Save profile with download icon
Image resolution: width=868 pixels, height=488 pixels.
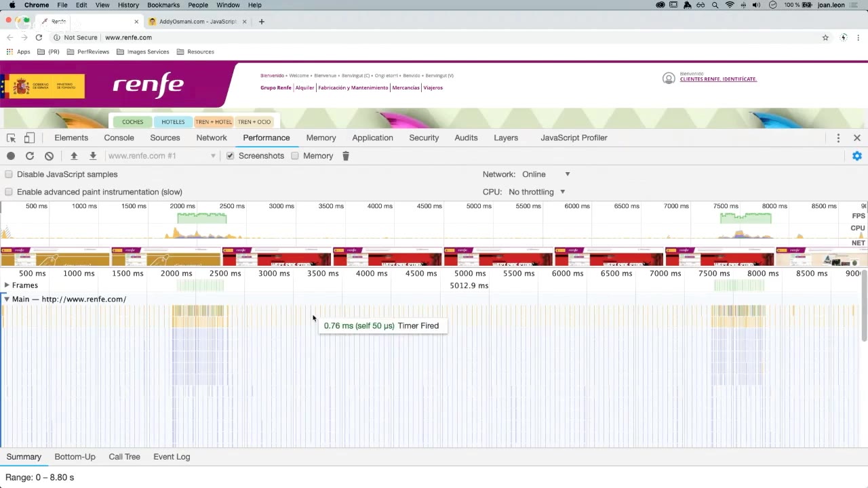[93, 156]
